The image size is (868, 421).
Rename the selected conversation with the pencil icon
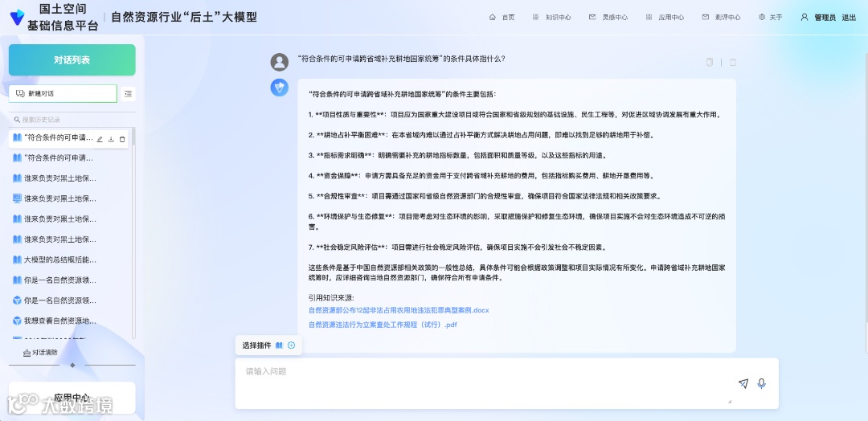click(x=100, y=140)
